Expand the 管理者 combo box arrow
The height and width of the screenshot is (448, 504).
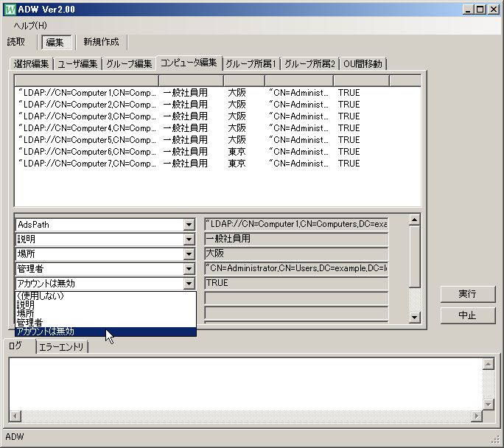pos(189,269)
